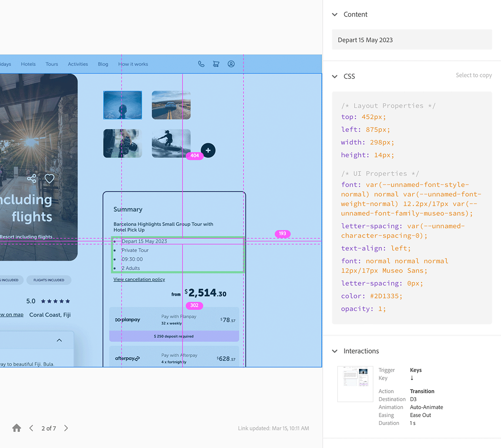
Task: Collapse the Content section
Action: point(334,14)
